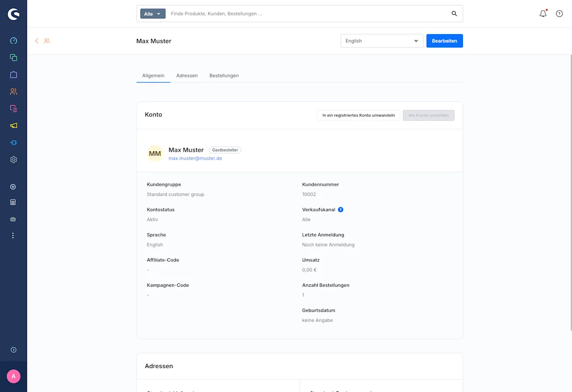572x392 pixels.
Task: Click In ein registriertes Konto umwandeln
Action: tap(359, 115)
